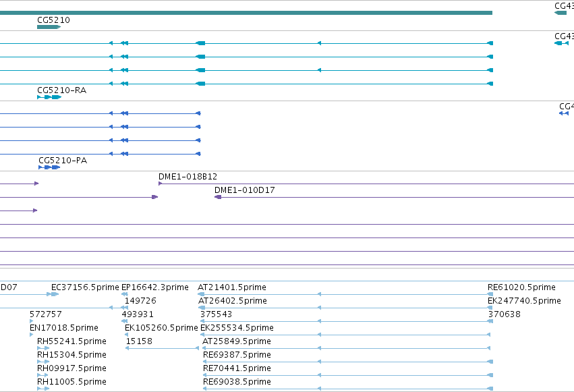
Task: Click the RH55241.5prime EST label
Action: click(71, 341)
